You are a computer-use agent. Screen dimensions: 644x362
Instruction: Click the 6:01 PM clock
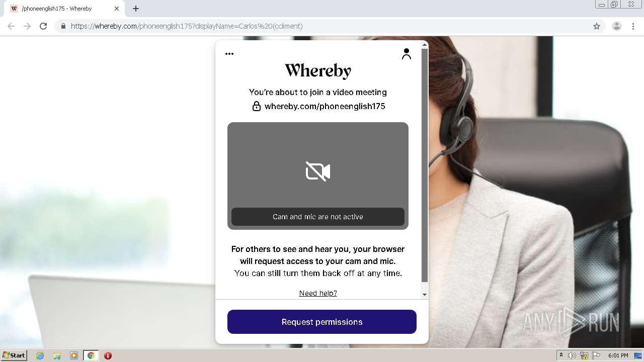tap(618, 355)
